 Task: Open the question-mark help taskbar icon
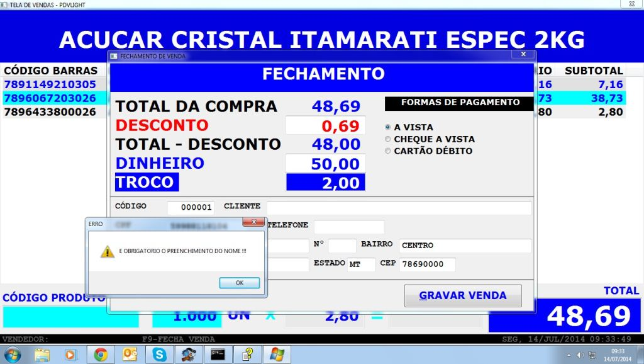pos(247,355)
